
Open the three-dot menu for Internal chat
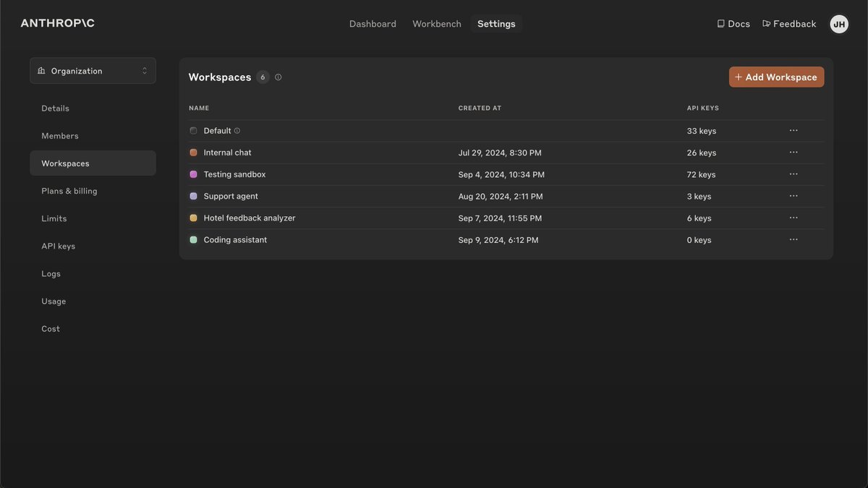point(793,153)
